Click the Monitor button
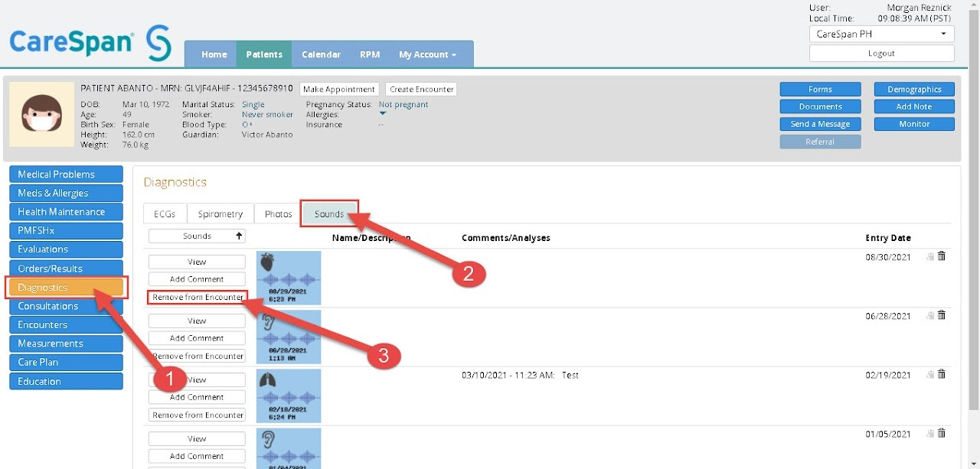 [914, 124]
